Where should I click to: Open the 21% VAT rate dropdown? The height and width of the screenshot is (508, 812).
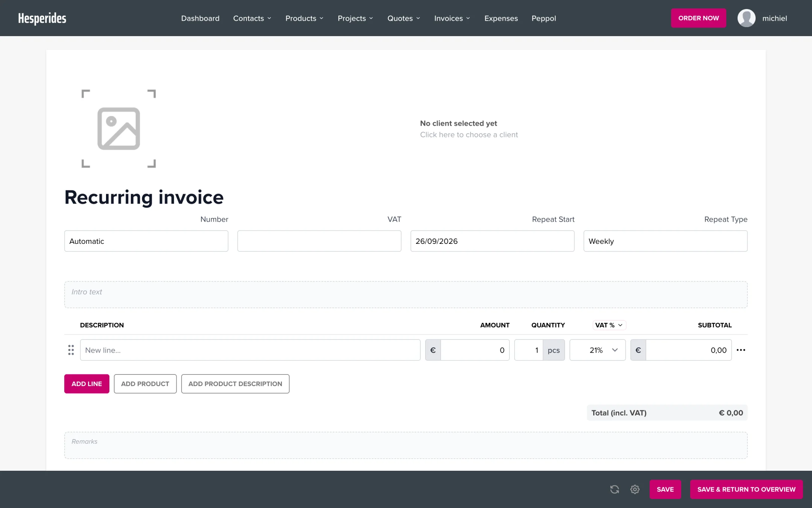click(x=598, y=350)
